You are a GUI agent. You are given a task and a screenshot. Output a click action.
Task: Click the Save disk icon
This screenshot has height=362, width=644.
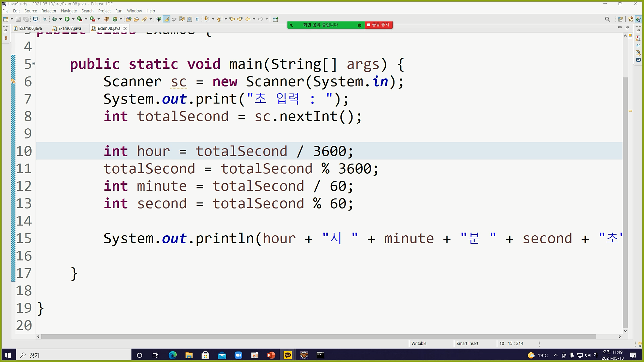pyautogui.click(x=18, y=19)
